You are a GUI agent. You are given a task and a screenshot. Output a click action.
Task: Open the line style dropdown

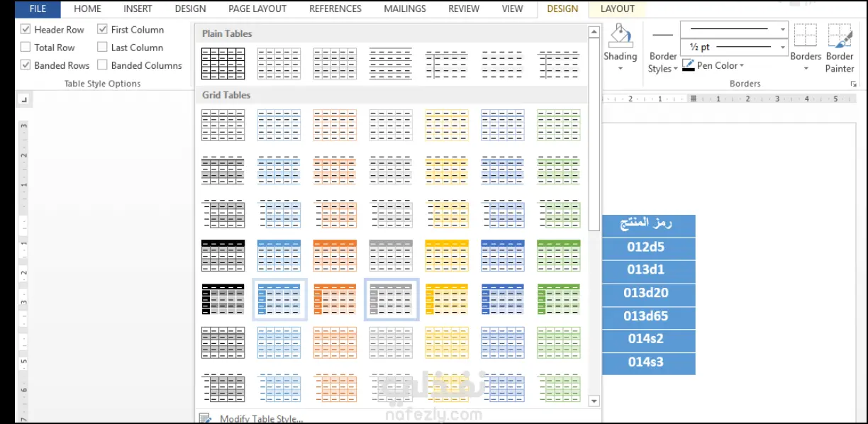point(783,29)
